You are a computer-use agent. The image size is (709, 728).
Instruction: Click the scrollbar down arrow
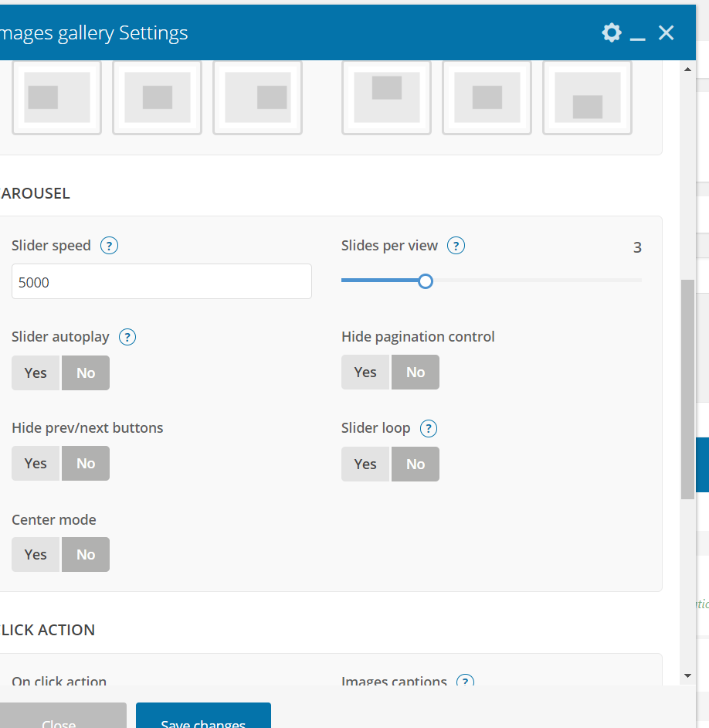pos(687,675)
